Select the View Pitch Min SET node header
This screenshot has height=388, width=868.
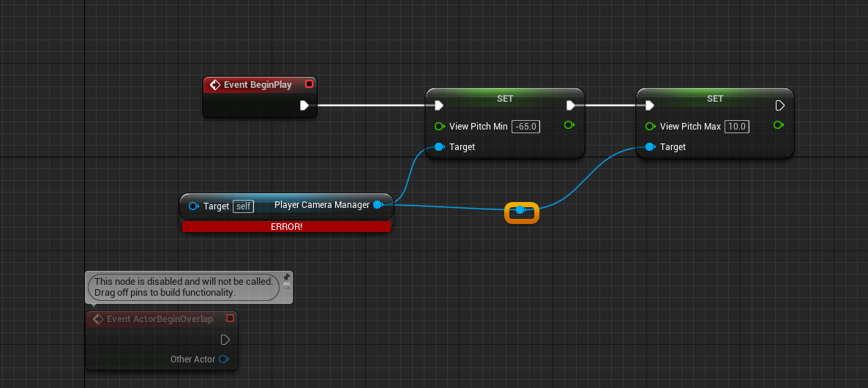coord(505,99)
